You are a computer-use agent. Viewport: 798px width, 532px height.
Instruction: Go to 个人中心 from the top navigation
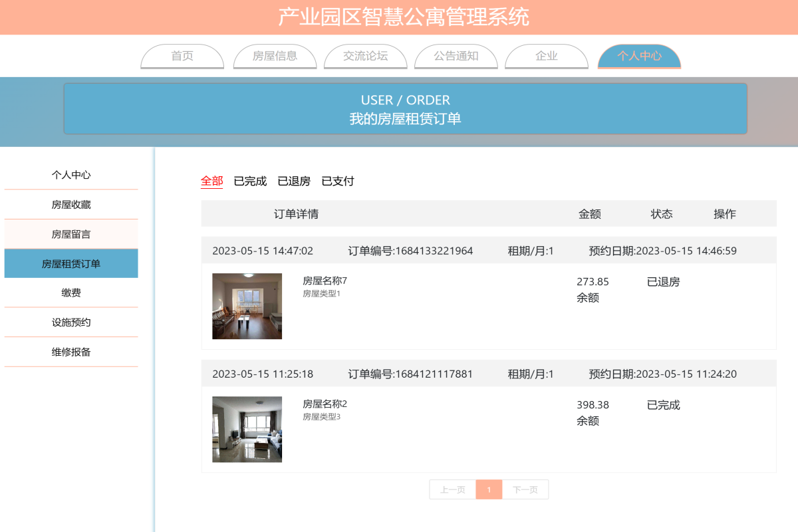(639, 57)
